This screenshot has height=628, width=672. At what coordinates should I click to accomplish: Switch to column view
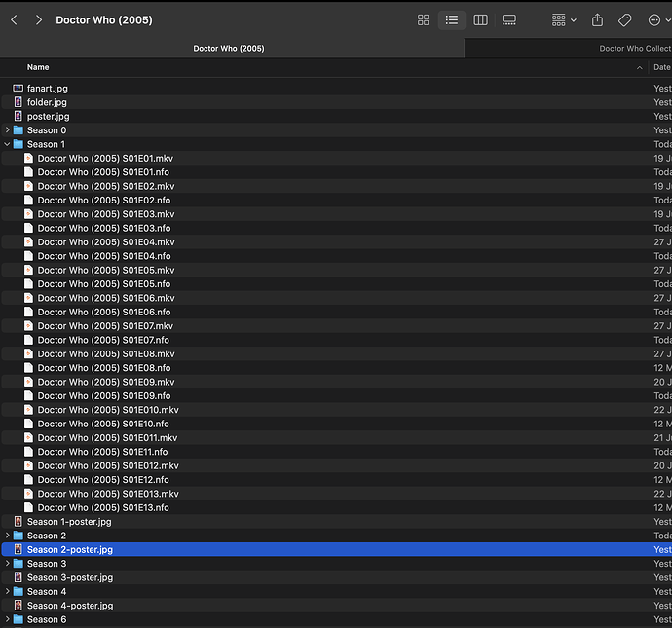click(480, 20)
